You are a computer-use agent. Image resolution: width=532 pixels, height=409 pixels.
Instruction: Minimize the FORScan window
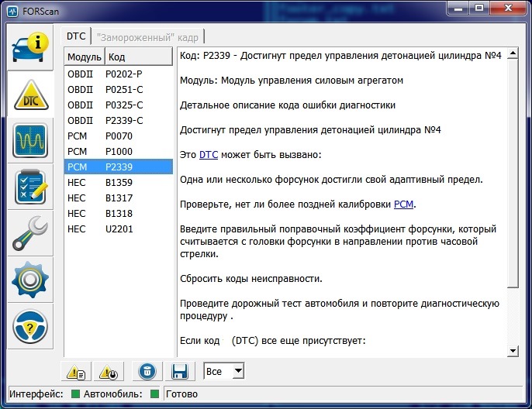point(458,9)
